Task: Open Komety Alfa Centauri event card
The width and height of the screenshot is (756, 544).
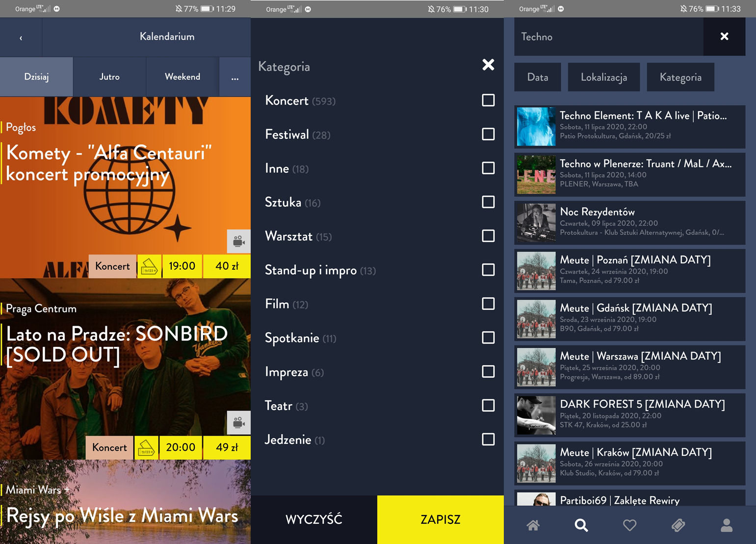Action: pos(125,187)
